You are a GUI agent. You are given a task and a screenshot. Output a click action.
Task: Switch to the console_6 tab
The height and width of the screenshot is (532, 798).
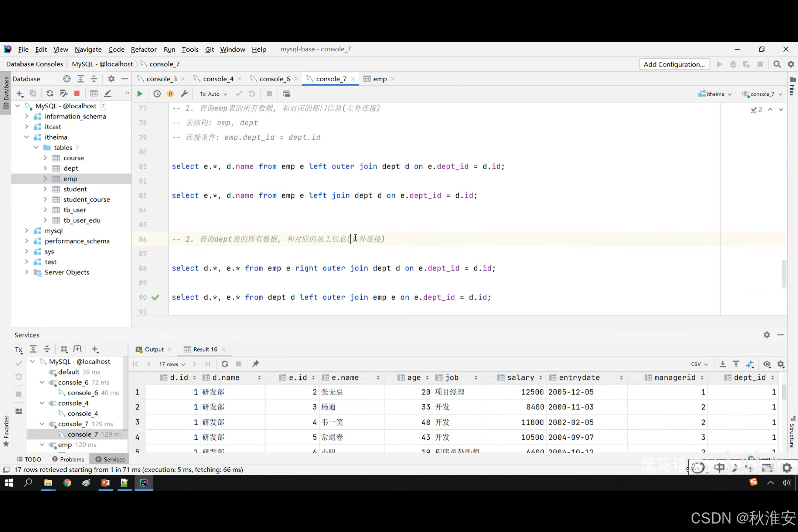click(x=274, y=79)
